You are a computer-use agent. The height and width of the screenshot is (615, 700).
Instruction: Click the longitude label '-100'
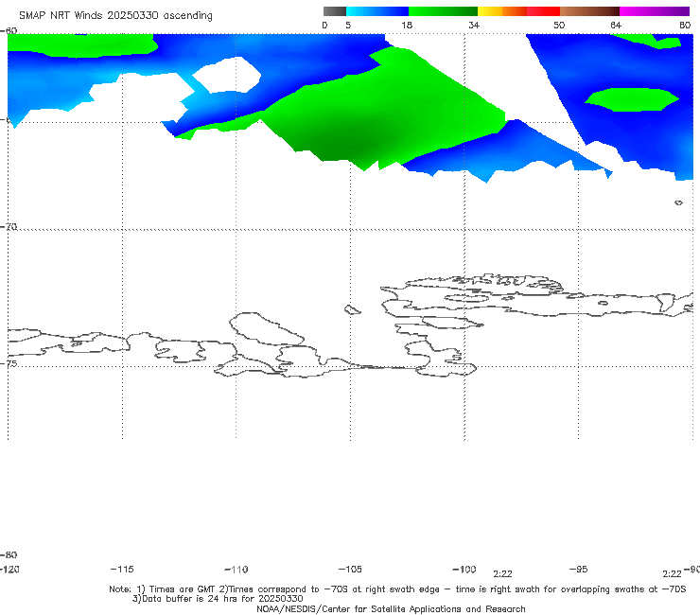pos(464,570)
